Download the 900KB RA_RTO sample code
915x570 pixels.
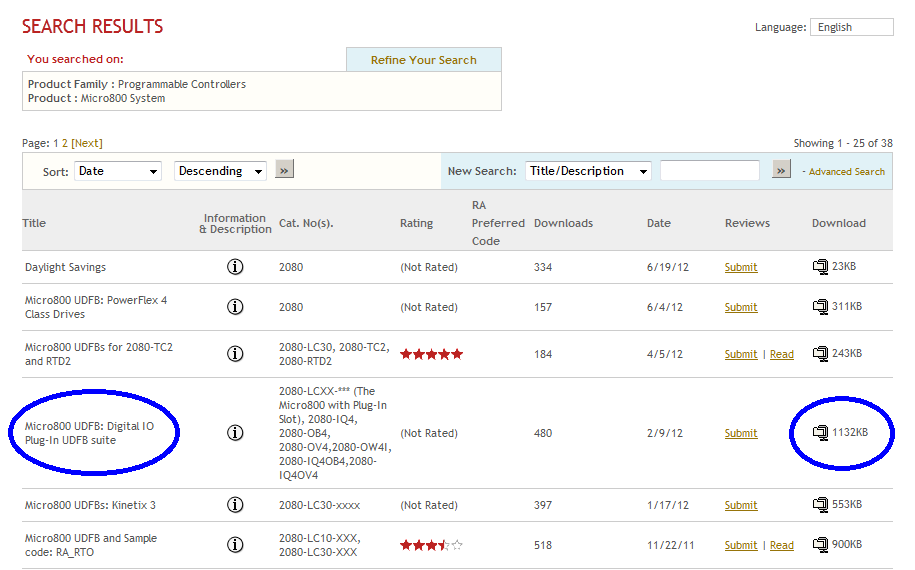pos(820,545)
